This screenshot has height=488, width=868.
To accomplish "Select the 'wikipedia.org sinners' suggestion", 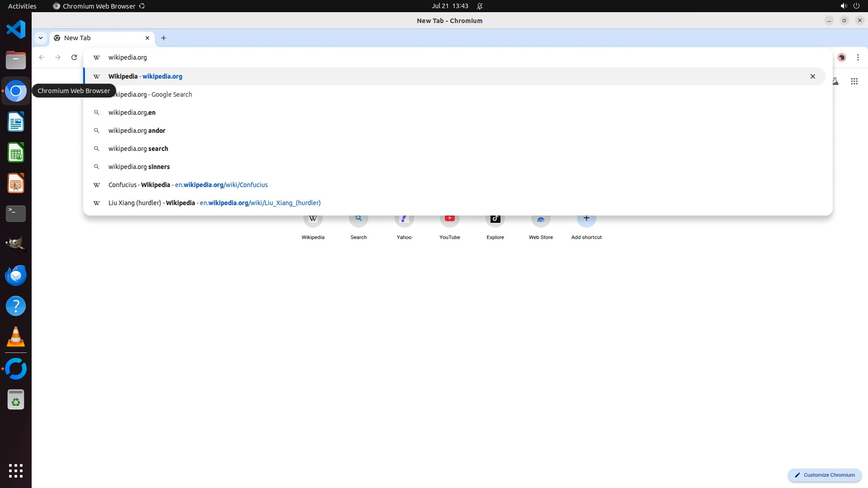I will coord(139,167).
